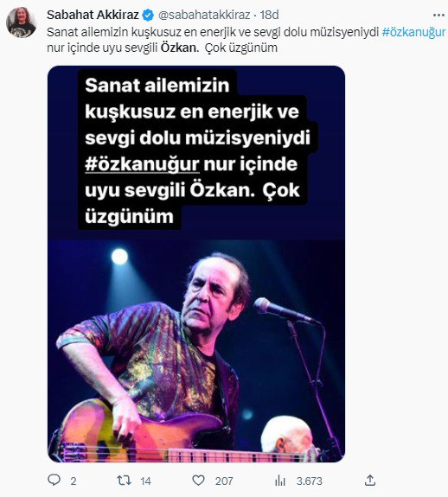Like the tweet with heart icon
Image resolution: width=448 pixels, height=497 pixels.
198,481
